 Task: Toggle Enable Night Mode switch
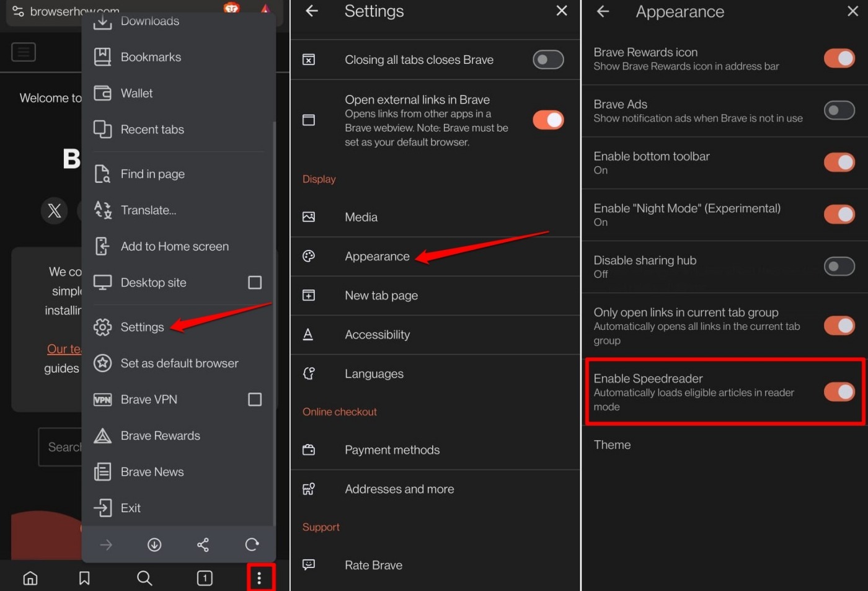[839, 215]
